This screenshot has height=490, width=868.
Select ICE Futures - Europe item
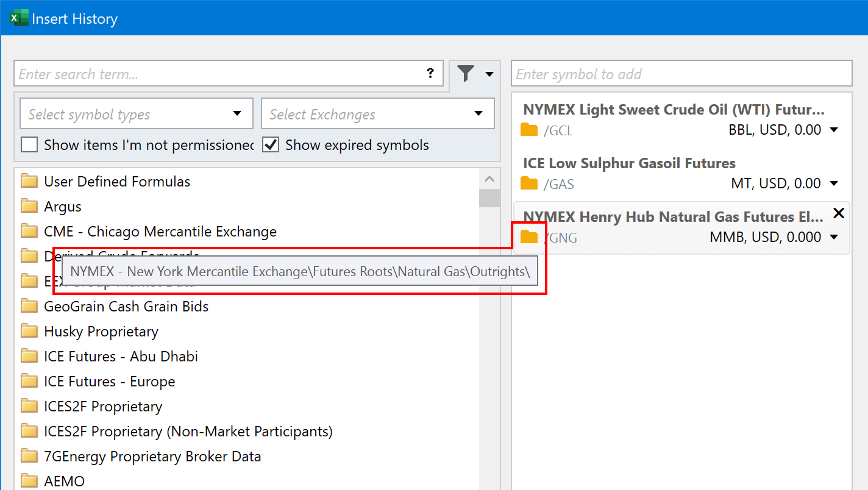pyautogui.click(x=110, y=382)
